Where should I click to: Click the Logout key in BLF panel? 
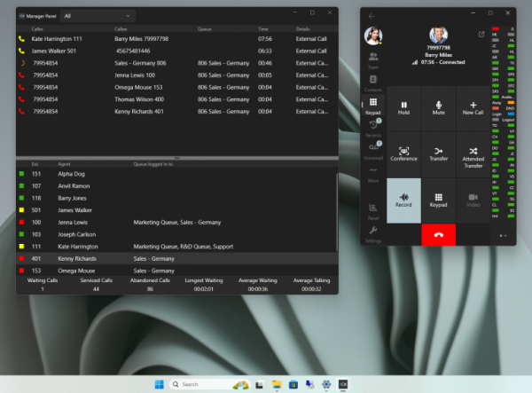[503, 120]
